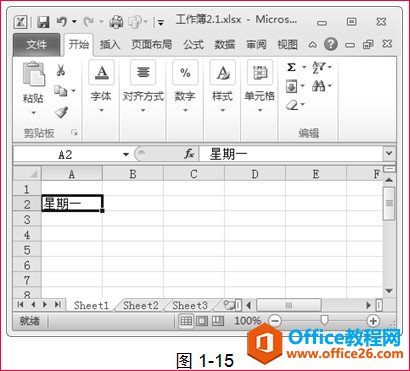Click the Save icon in quick access toolbar
The image size is (410, 371).
click(43, 22)
